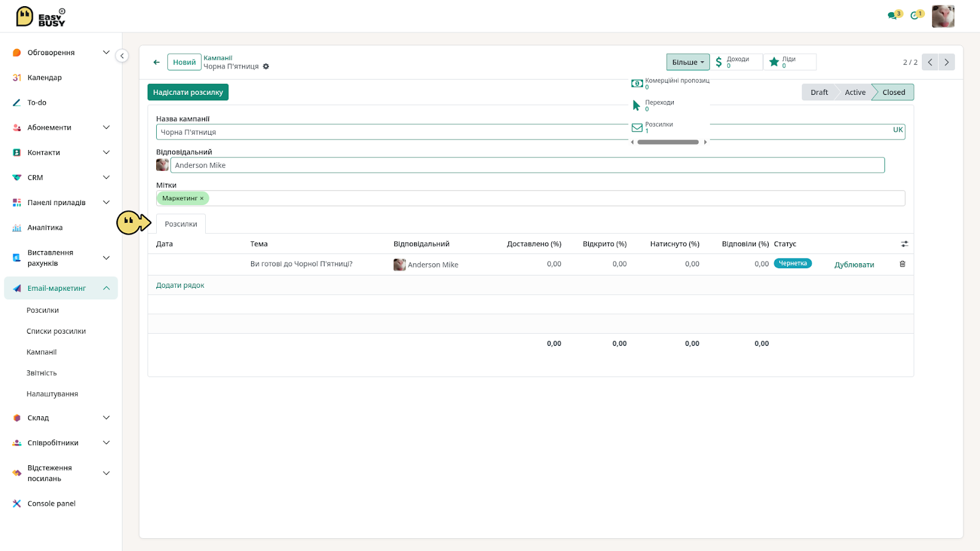The image size is (980, 551).
Task: Open Списки розсилки submenu item
Action: pyautogui.click(x=56, y=331)
